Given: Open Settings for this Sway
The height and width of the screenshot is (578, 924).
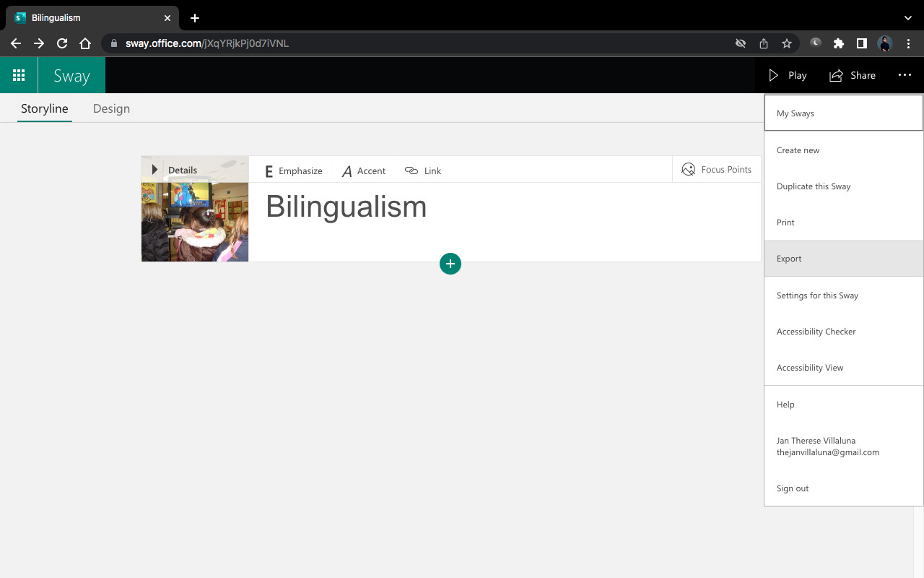Looking at the screenshot, I should [x=817, y=295].
